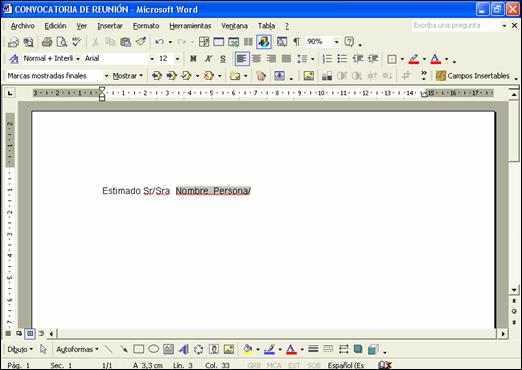Click the Select Browse Object button
The width and height of the screenshot is (522, 370).
point(514,312)
